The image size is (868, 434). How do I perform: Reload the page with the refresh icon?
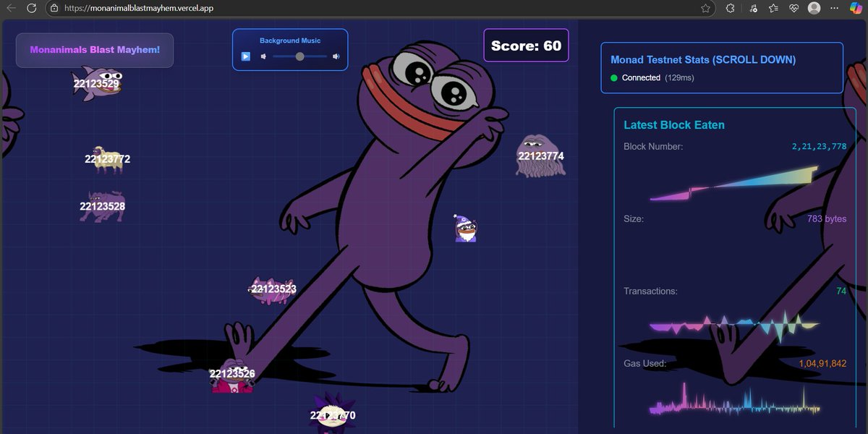tap(31, 8)
